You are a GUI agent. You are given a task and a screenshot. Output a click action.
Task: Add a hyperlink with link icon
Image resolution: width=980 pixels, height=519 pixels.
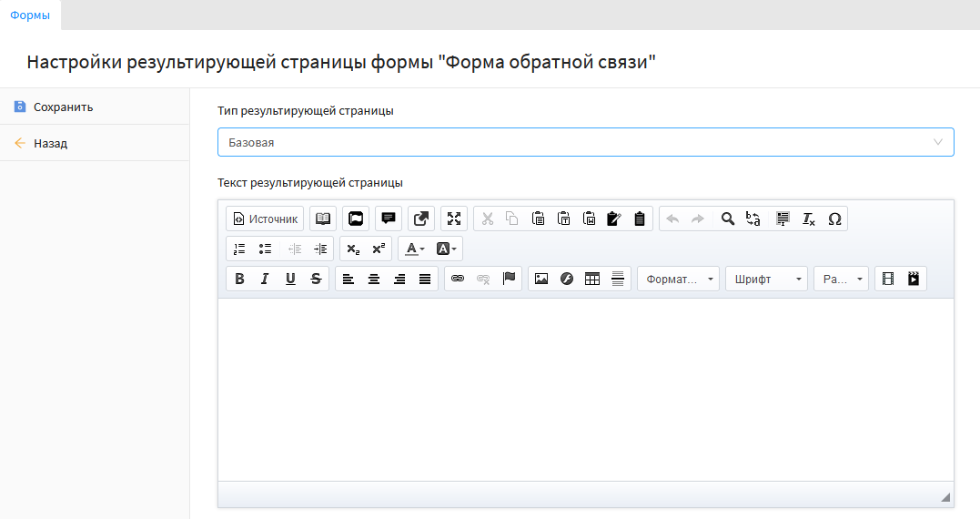[458, 279]
